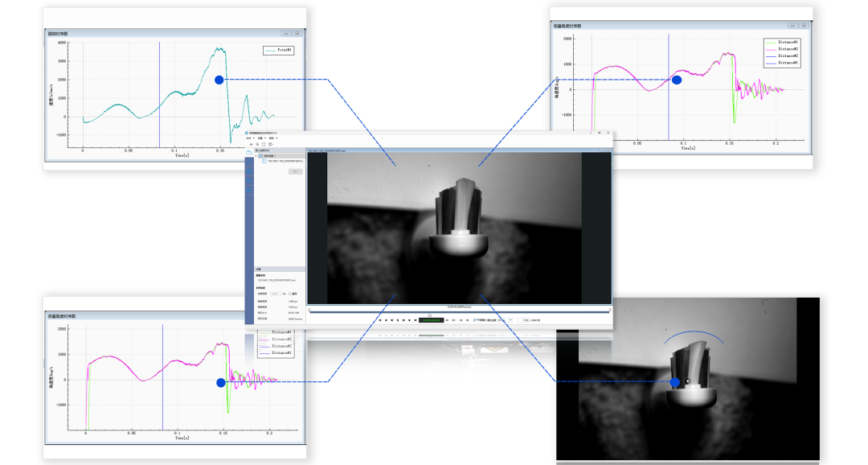The height and width of the screenshot is (465, 868).
Task: Toggle the checkbox beside the frame rate field
Action: click(x=291, y=294)
